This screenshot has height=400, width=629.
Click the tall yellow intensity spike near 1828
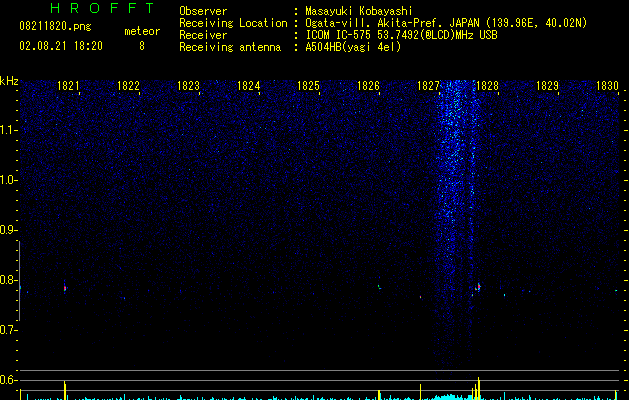click(478, 388)
